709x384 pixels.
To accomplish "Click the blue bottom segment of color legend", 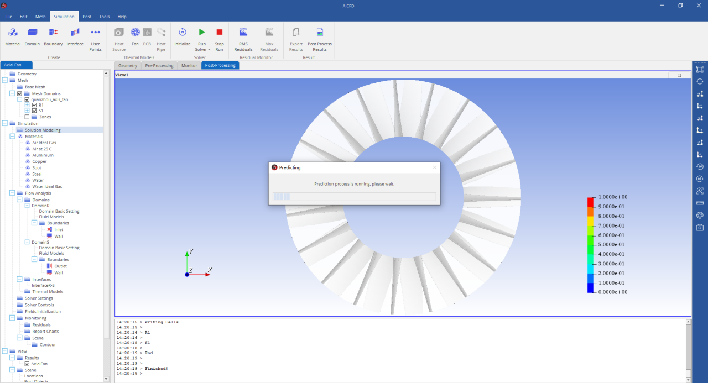I will 591,288.
